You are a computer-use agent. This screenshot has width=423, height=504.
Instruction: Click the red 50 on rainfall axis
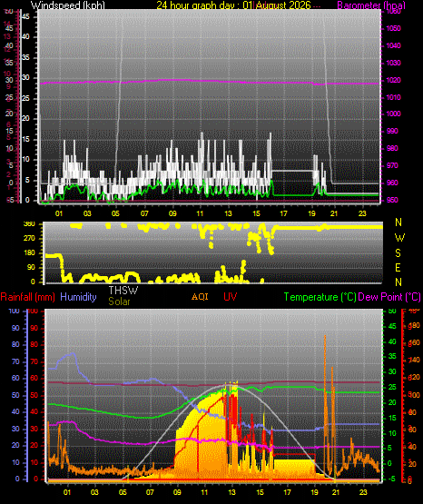[34, 395]
